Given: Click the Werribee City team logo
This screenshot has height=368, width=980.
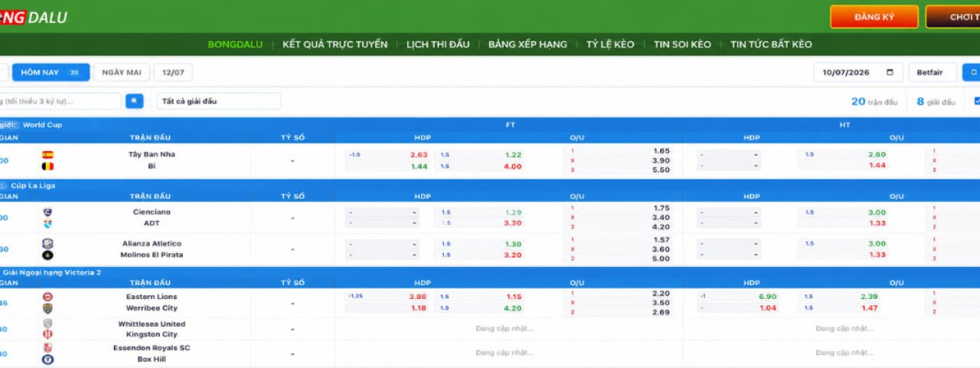Looking at the screenshot, I should [47, 308].
